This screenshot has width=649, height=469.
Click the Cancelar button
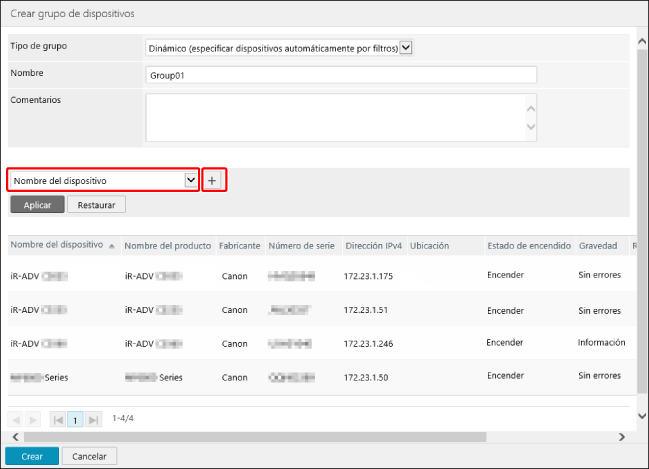90,456
